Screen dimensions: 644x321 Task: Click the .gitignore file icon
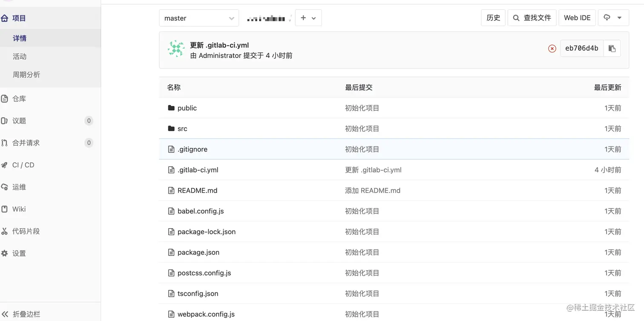click(171, 149)
